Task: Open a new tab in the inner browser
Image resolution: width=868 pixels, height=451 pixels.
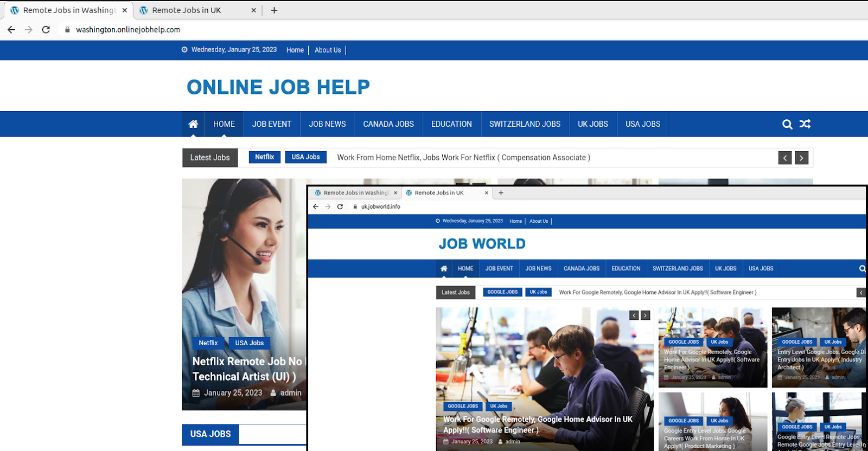Action: pos(501,193)
